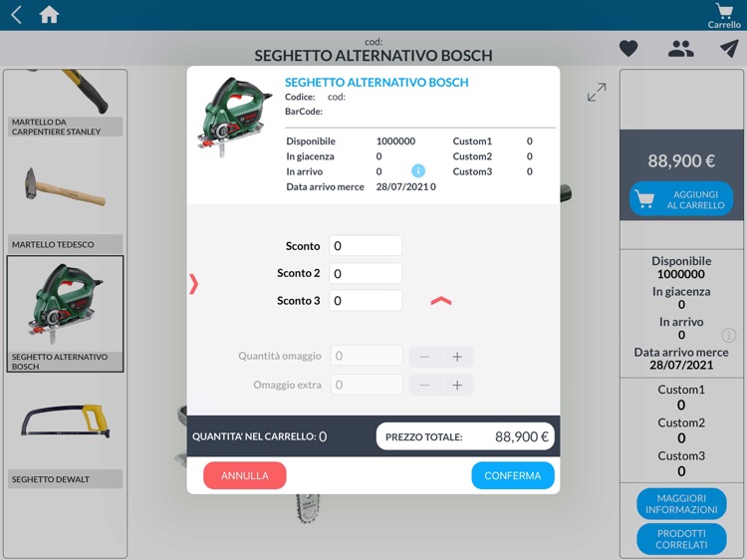Image resolution: width=747 pixels, height=560 pixels.
Task: Open the customers people icon
Action: pos(681,48)
